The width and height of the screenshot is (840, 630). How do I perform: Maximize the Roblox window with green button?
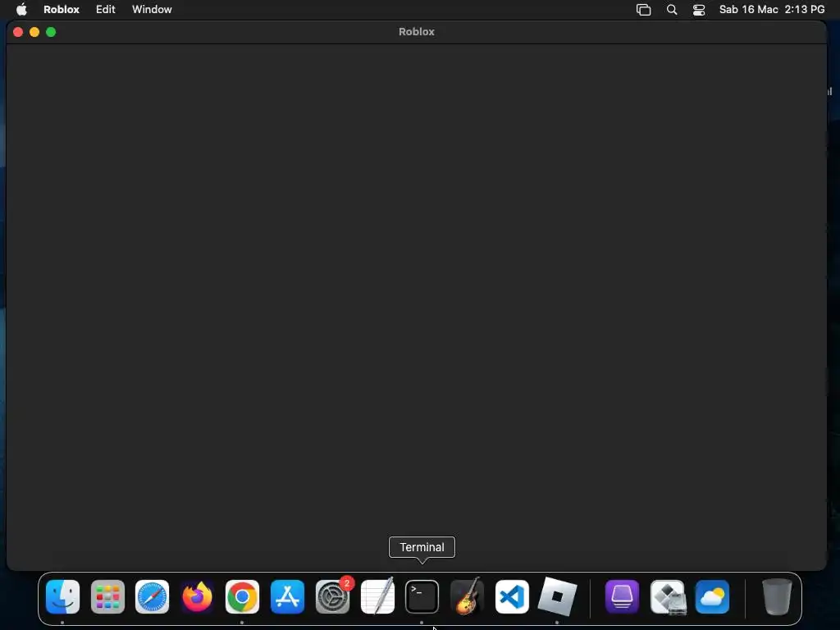coord(51,32)
